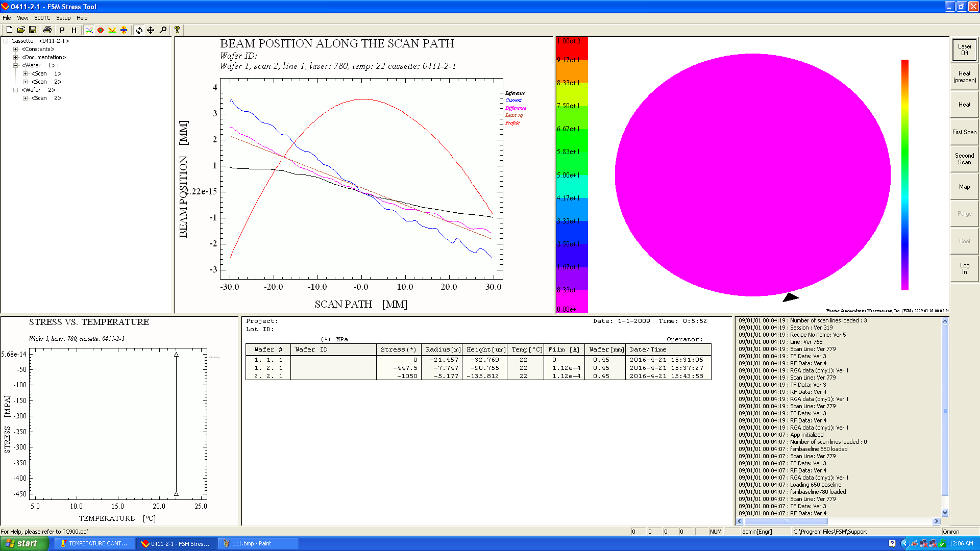This screenshot has width=980, height=551.
Task: Click the printer icon in the toolbar
Action: click(x=47, y=30)
